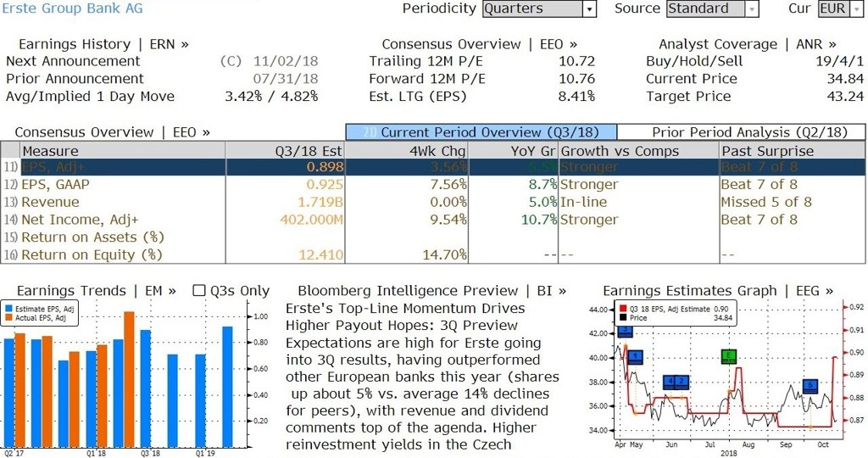Click the orange Actual EPS, Adj legend swatch

pyautogui.click(x=8, y=318)
